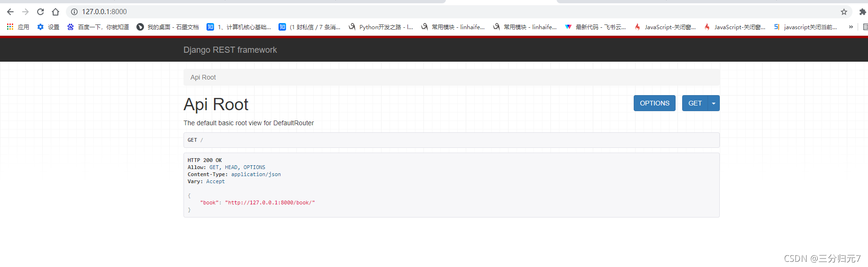The image size is (868, 267).
Task: Open the first 常用模块 - linhaife bookmark icon
Action: click(424, 27)
